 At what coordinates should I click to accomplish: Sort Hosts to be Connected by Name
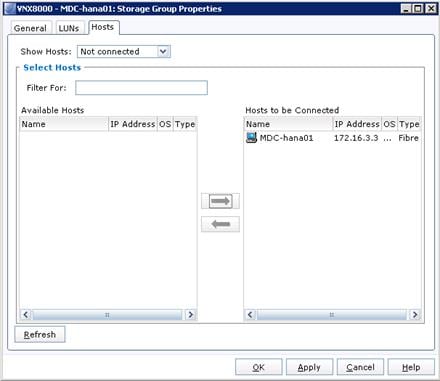(x=288, y=124)
